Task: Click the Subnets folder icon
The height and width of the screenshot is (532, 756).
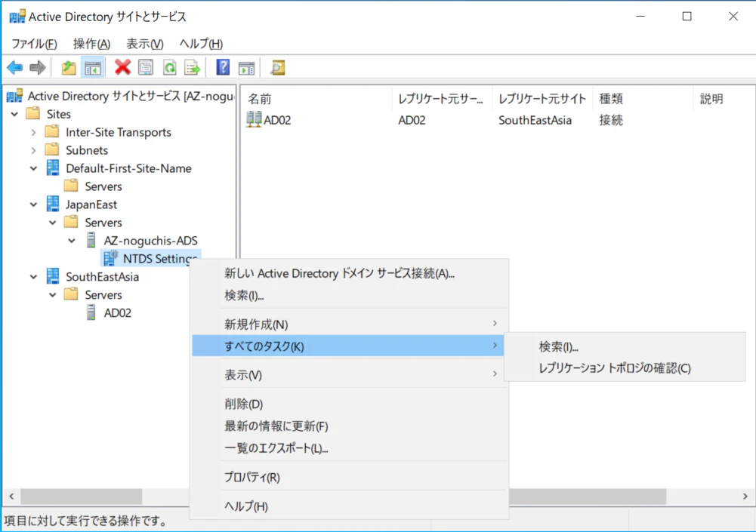Action: tap(52, 150)
